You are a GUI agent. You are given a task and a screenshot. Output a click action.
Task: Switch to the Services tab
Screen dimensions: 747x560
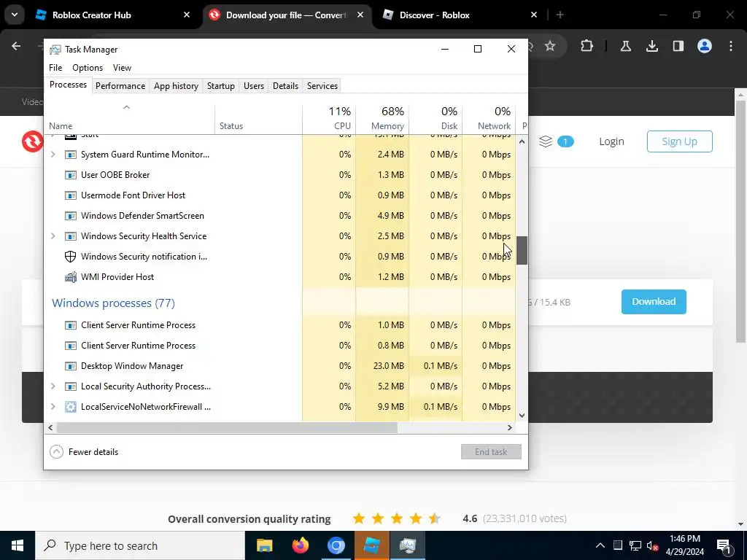(322, 86)
